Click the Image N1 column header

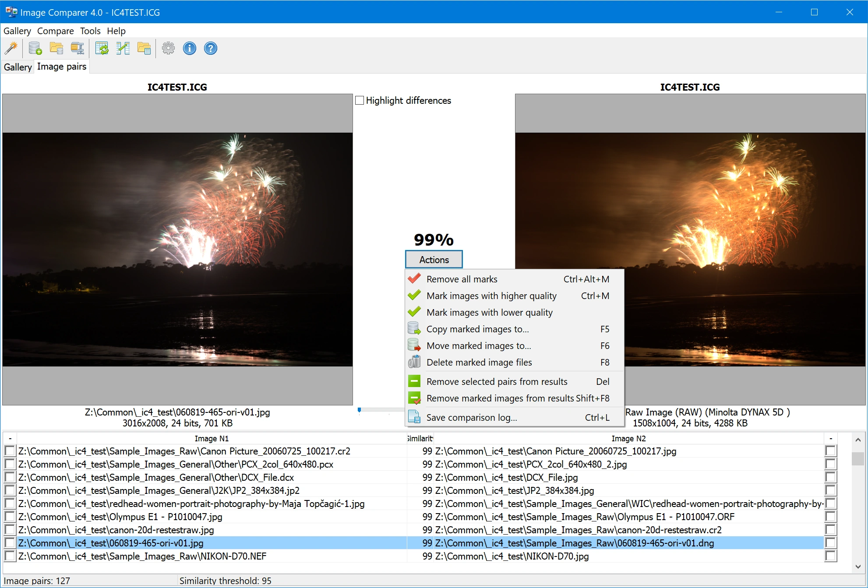tap(212, 438)
